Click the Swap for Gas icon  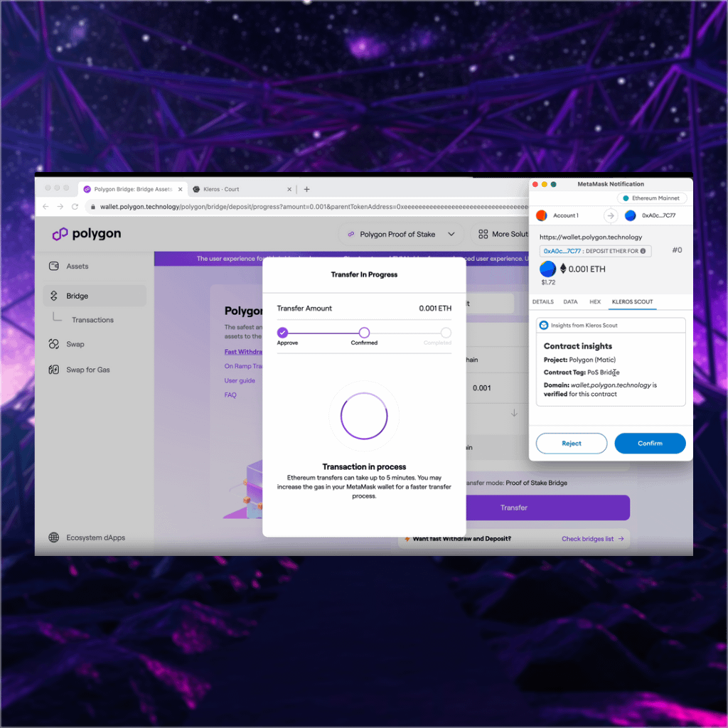pos(54,370)
